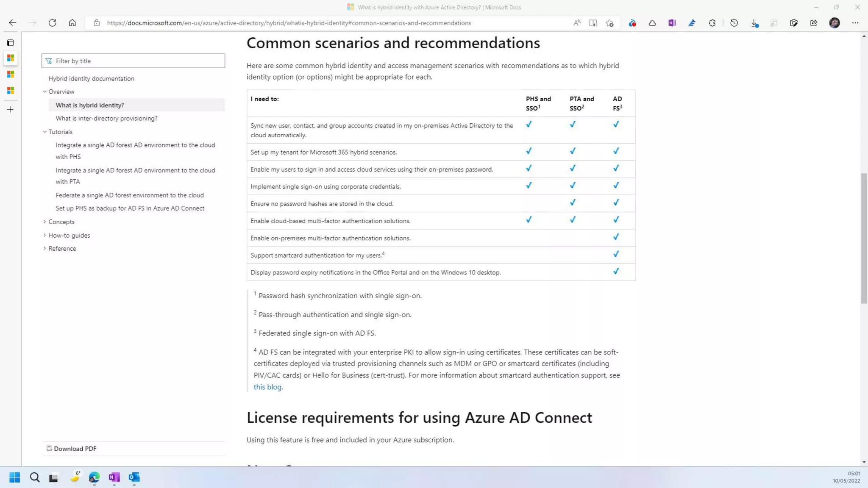Focus the 'Filter by title' search box
Screen dimensions: 868x488
click(136, 61)
